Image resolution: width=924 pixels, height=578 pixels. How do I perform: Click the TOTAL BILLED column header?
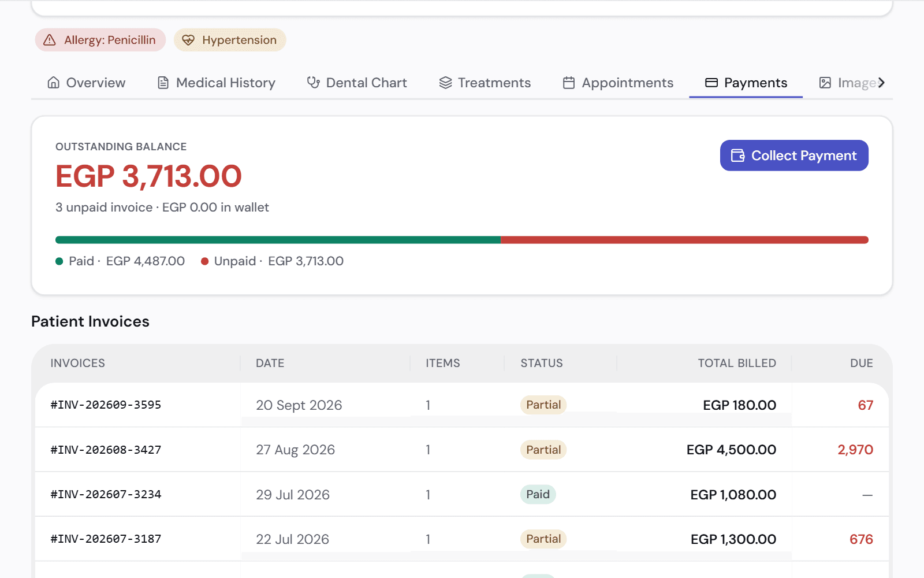point(737,363)
